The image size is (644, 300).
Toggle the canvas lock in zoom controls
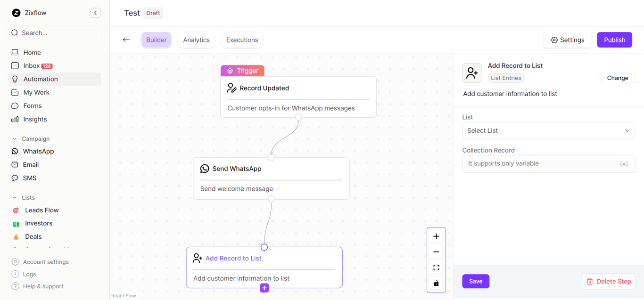point(436,283)
